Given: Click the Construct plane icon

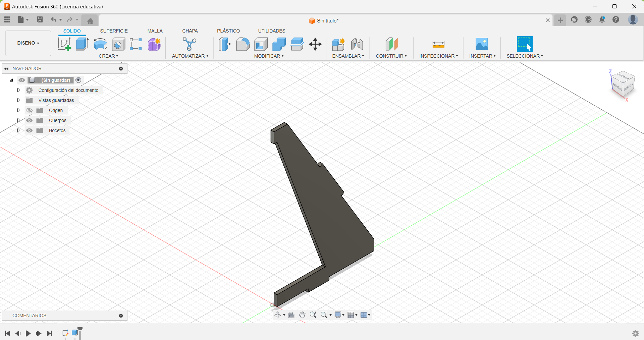Looking at the screenshot, I should [x=391, y=44].
